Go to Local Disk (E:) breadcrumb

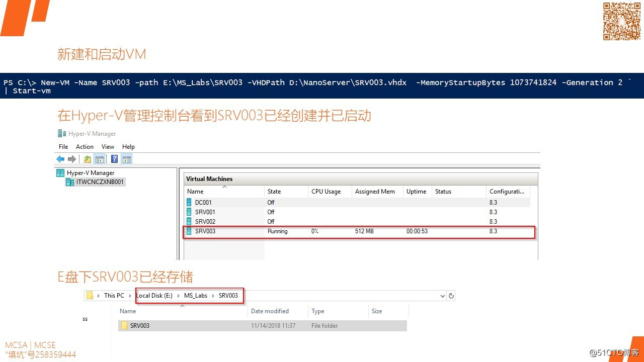pyautogui.click(x=154, y=296)
